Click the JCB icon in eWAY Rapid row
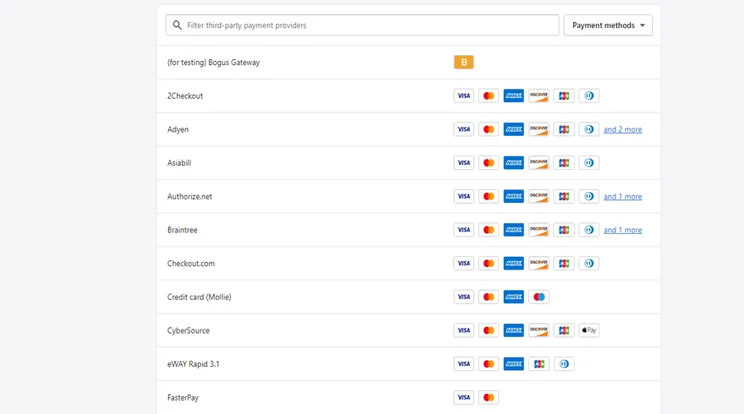744x414 pixels. [539, 364]
